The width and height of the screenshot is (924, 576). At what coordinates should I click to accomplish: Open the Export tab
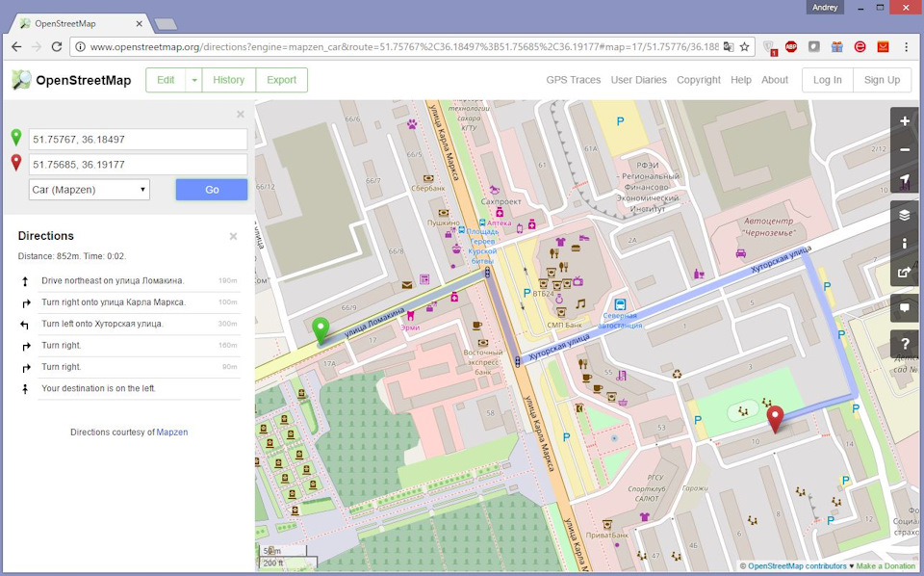[282, 80]
